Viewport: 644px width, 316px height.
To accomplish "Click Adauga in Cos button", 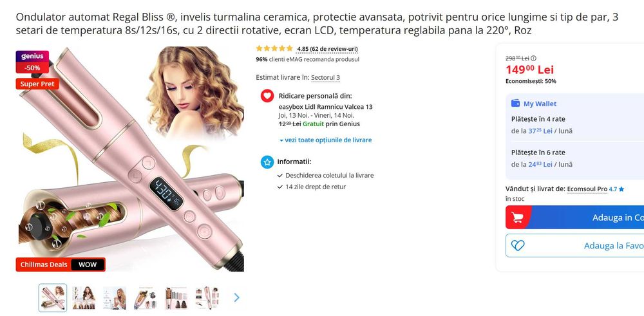I will [x=575, y=218].
